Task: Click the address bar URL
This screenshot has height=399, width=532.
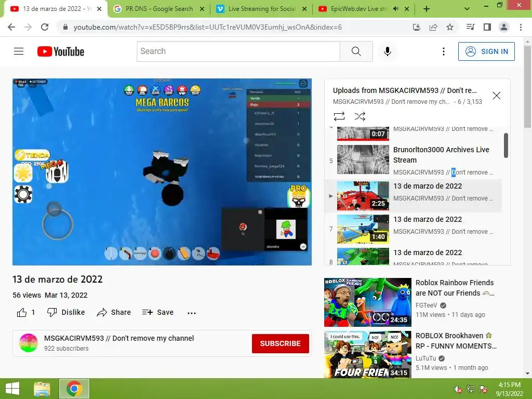Action: 208,27
